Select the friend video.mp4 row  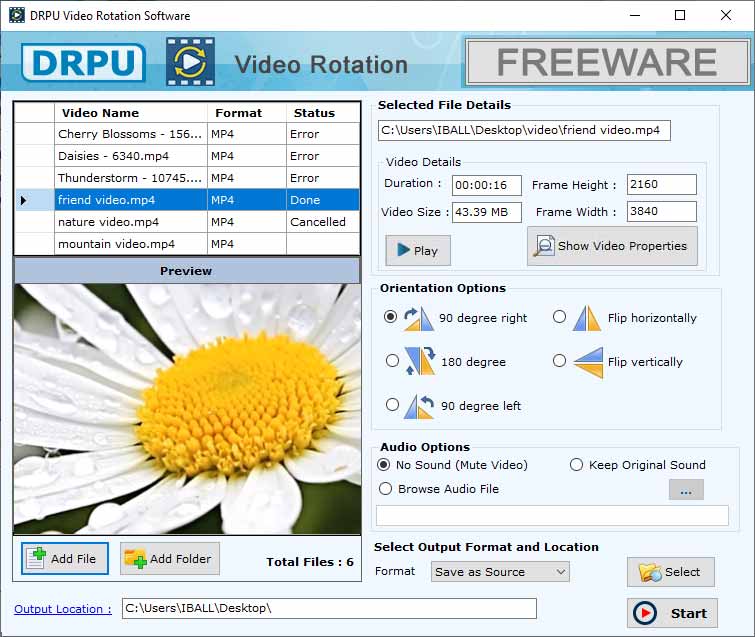pos(187,200)
